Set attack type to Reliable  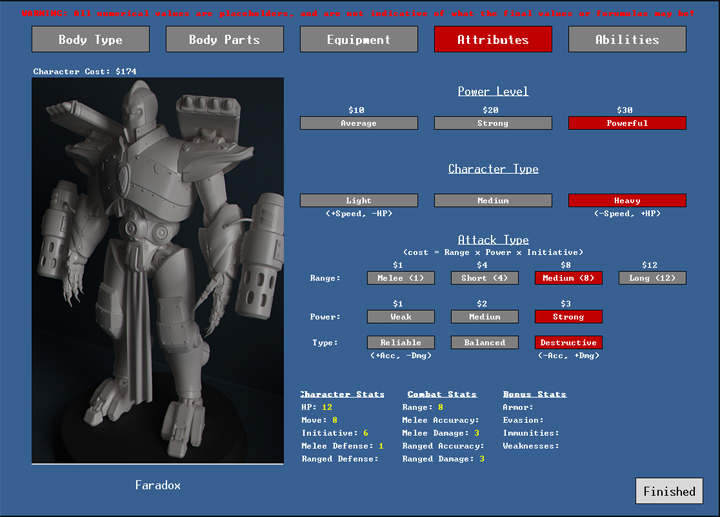tap(401, 342)
